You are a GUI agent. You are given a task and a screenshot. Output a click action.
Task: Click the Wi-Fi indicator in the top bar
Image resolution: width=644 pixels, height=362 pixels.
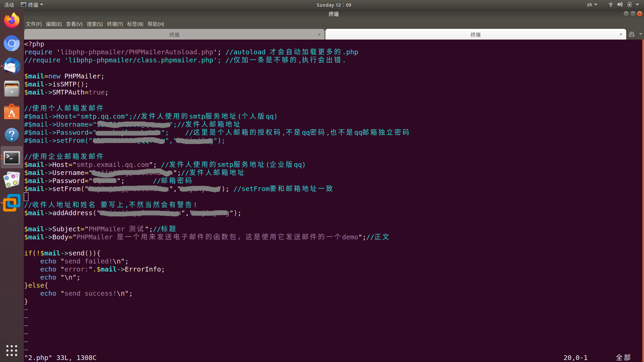(x=610, y=5)
